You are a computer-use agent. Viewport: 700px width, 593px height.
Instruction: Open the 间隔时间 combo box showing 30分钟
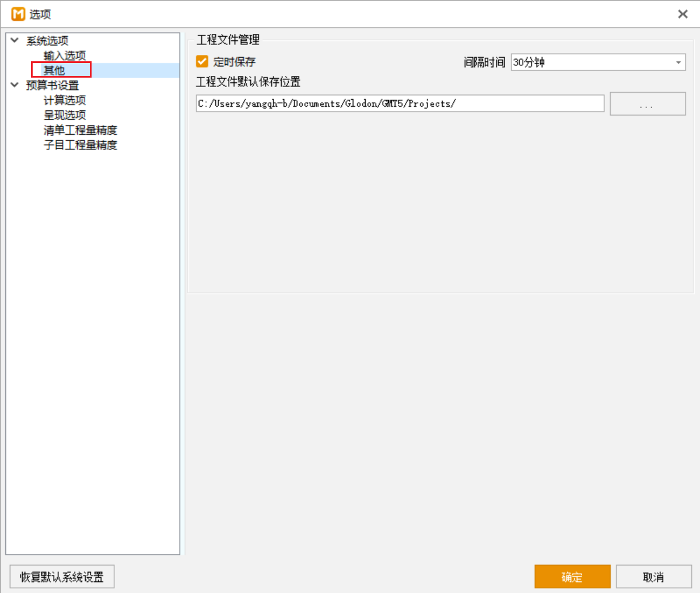click(x=592, y=62)
